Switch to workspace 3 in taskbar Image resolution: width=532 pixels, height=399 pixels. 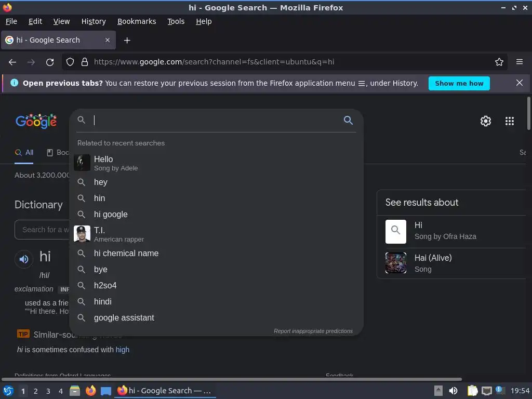(x=48, y=391)
